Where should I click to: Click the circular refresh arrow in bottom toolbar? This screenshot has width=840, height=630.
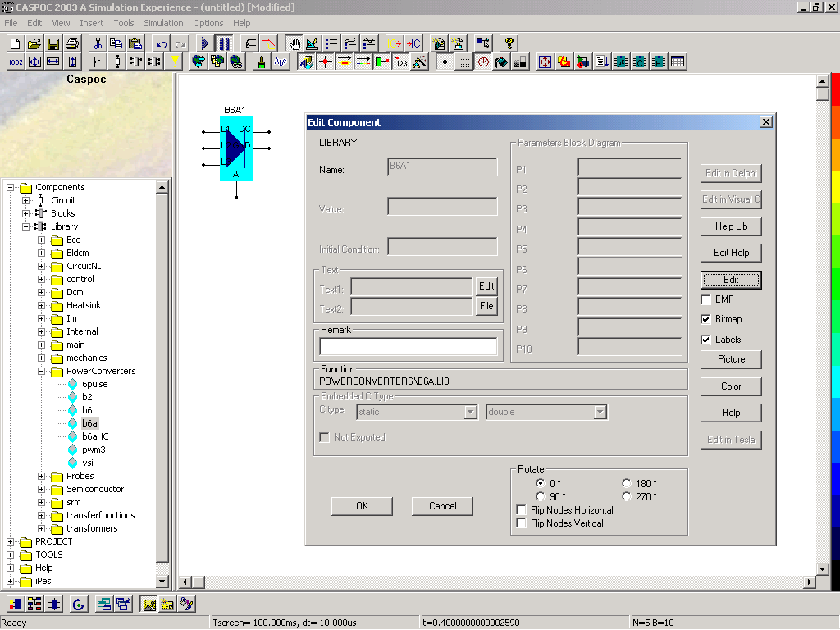click(79, 605)
